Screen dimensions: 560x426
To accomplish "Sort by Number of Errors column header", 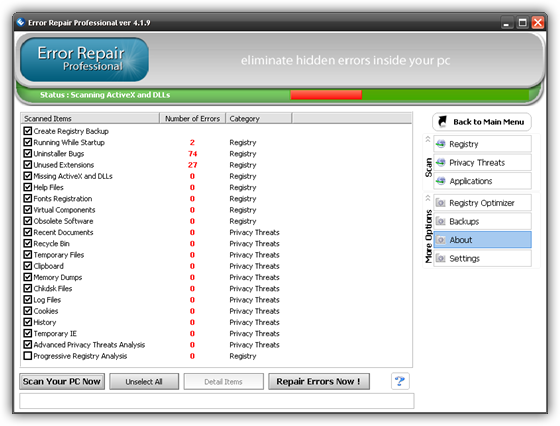I will coord(192,118).
